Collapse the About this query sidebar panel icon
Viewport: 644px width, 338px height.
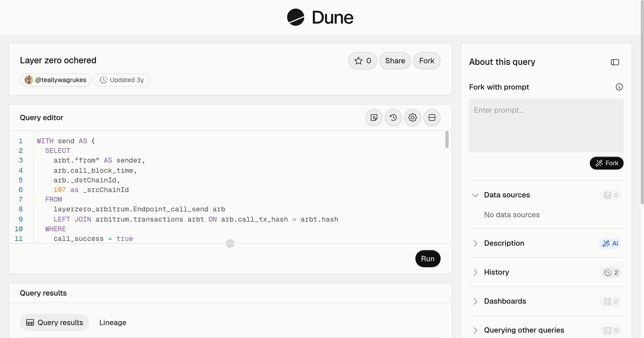point(615,62)
